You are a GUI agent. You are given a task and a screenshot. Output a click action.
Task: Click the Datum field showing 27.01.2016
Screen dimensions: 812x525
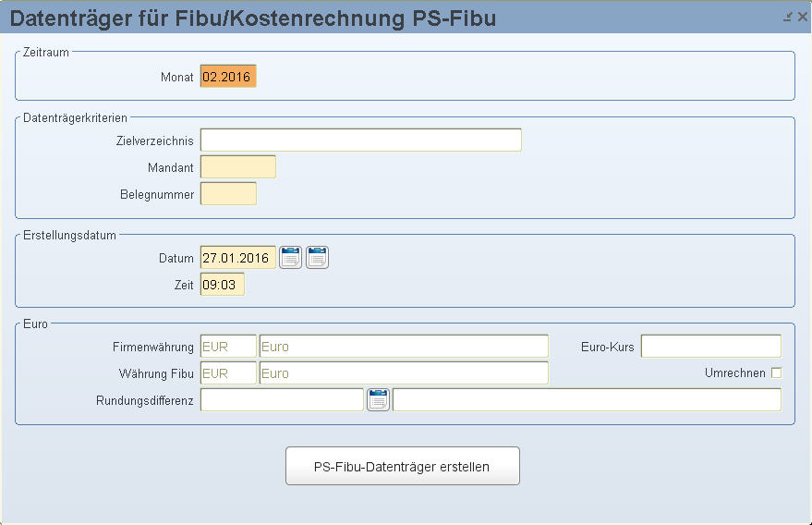coord(238,258)
